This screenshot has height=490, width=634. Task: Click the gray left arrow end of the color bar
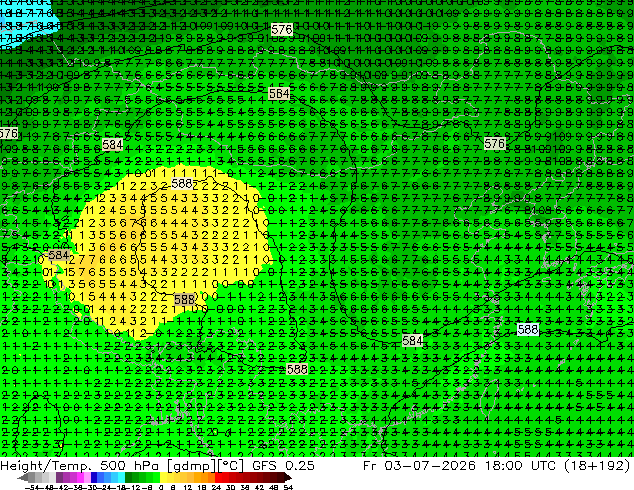(x=23, y=478)
